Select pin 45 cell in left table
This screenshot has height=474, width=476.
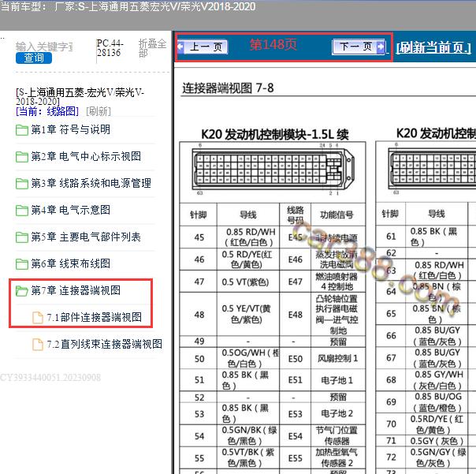(199, 237)
